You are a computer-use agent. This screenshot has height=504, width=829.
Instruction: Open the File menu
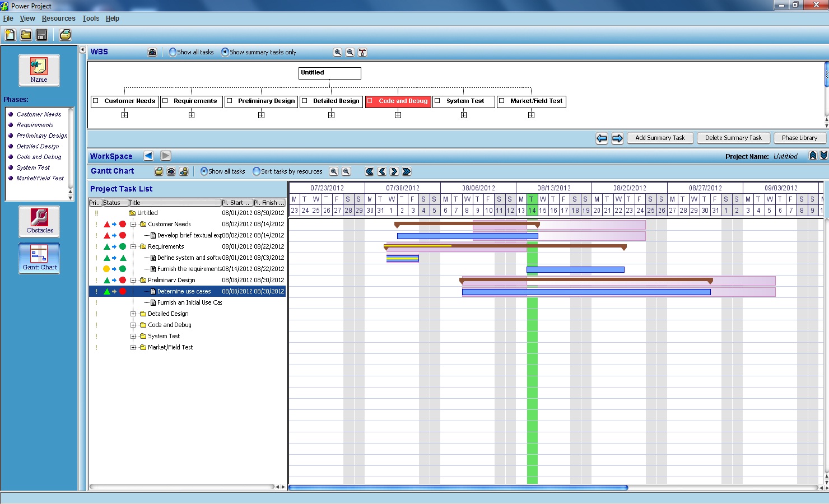click(8, 18)
